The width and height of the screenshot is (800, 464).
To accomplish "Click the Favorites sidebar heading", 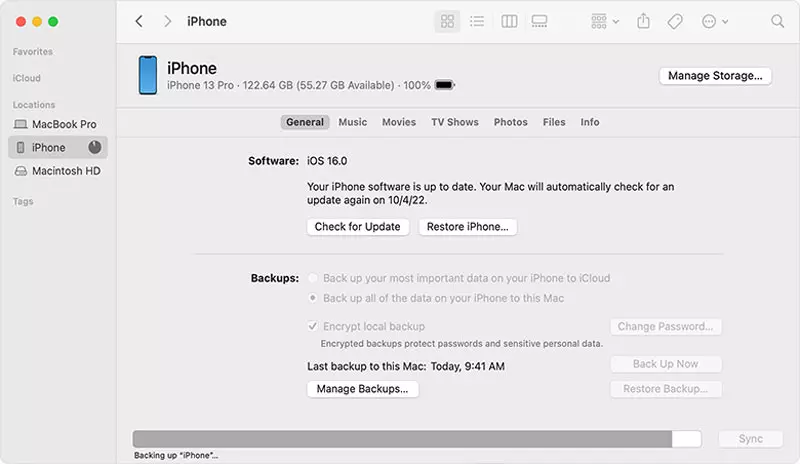I will pos(33,52).
